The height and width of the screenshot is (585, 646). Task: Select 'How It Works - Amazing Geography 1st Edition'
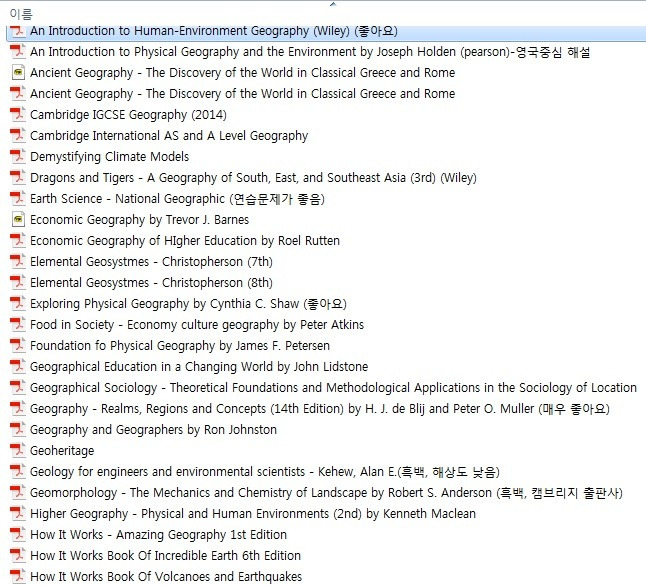point(158,535)
